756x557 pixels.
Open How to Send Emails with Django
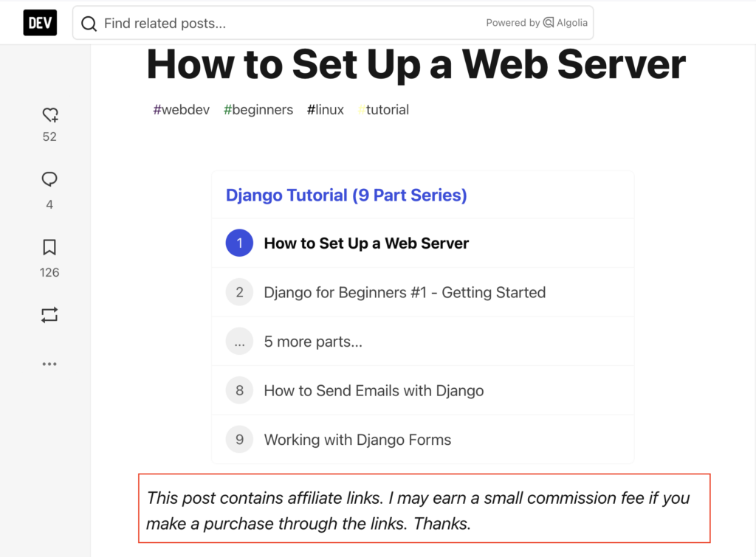coord(374,390)
